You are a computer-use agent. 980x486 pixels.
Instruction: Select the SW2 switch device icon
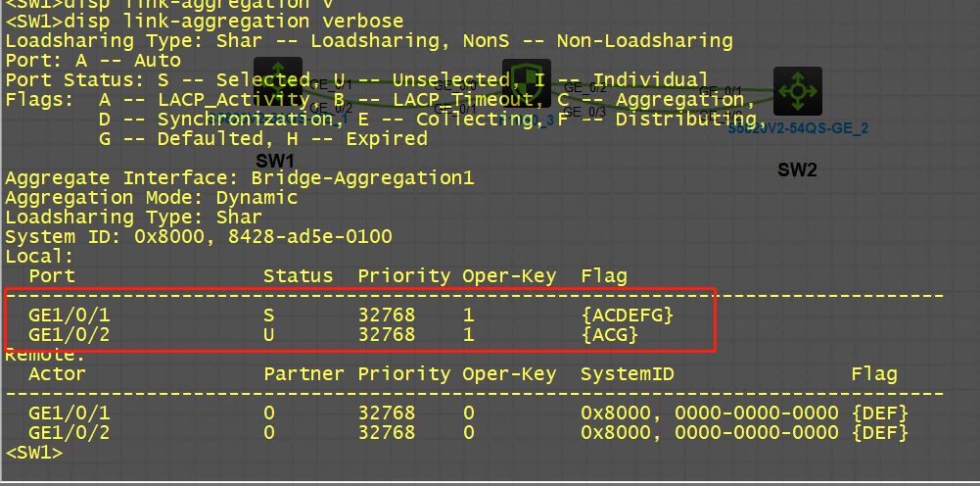click(797, 91)
